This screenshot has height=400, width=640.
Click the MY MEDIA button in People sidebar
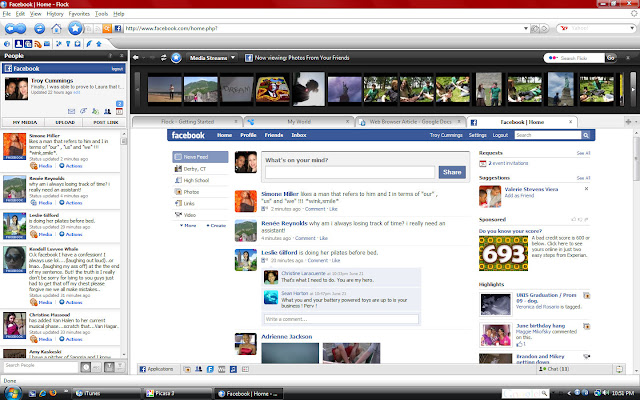[x=24, y=122]
